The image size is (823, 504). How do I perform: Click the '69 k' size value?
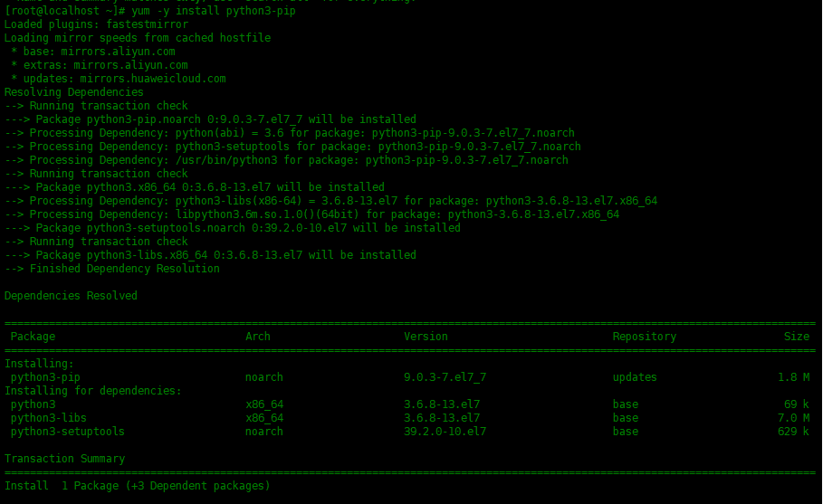click(x=797, y=404)
